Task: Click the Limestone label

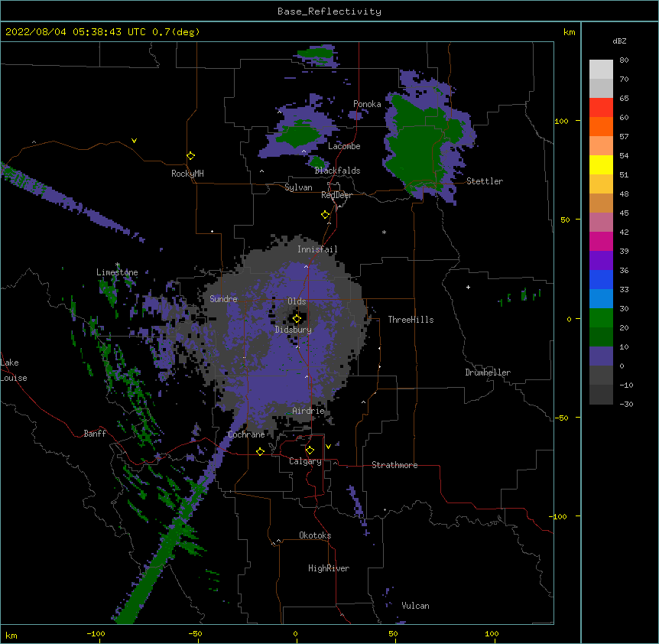Action: [x=117, y=272]
